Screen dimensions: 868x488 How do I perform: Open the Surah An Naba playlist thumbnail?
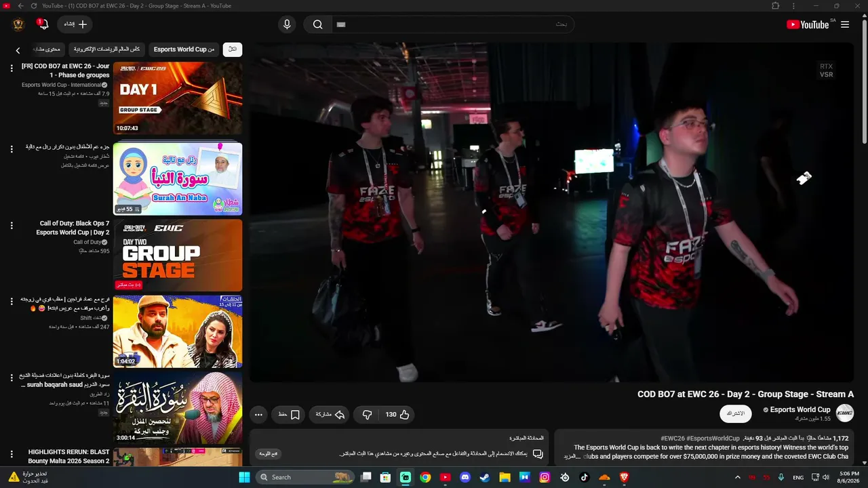click(x=178, y=178)
